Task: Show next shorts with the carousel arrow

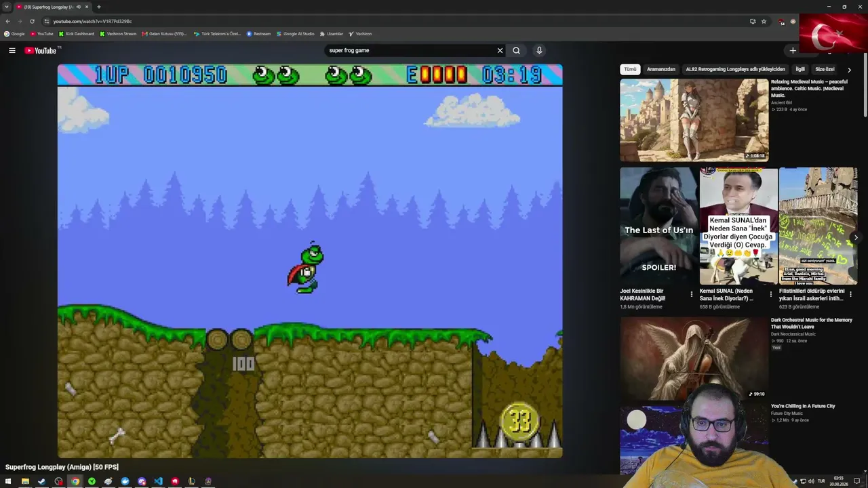Action: (x=856, y=237)
